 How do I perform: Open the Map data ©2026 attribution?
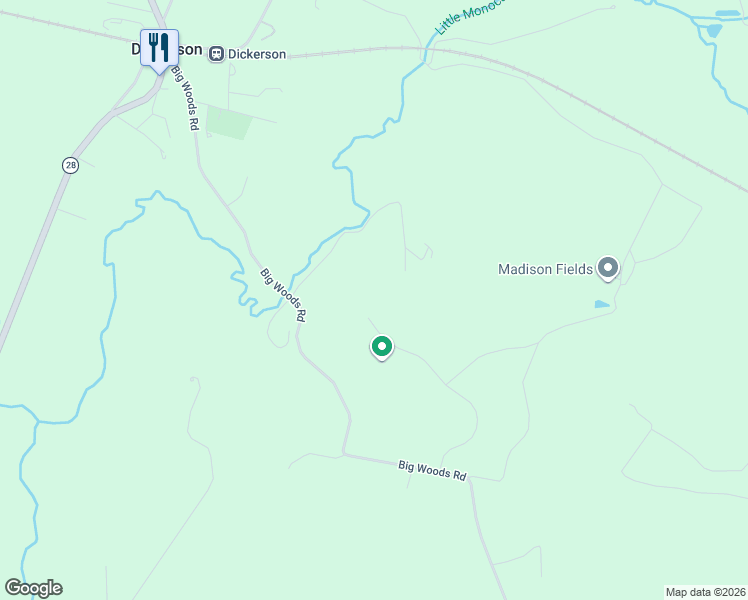pyautogui.click(x=706, y=592)
